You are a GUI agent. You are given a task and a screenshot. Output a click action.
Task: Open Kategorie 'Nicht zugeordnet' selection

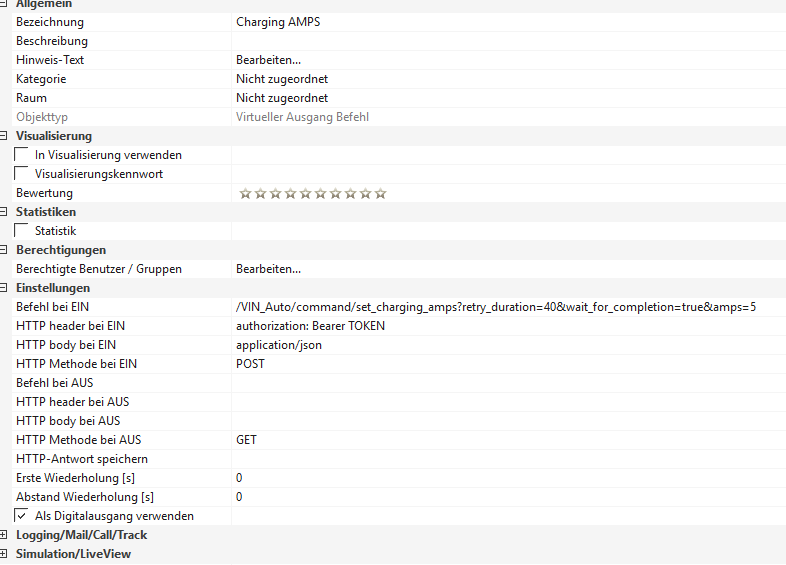tap(508, 79)
